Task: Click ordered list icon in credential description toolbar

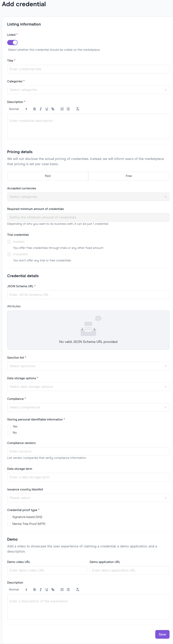Action: tap(62, 109)
